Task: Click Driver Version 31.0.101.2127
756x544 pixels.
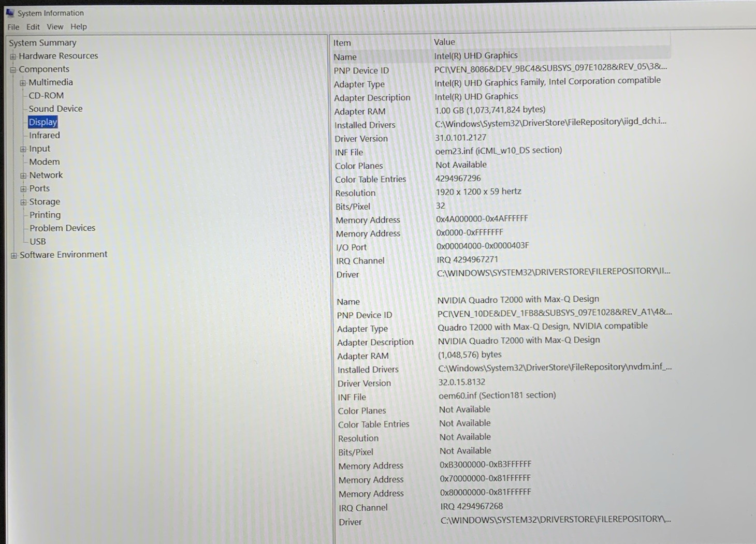Action: tap(460, 138)
